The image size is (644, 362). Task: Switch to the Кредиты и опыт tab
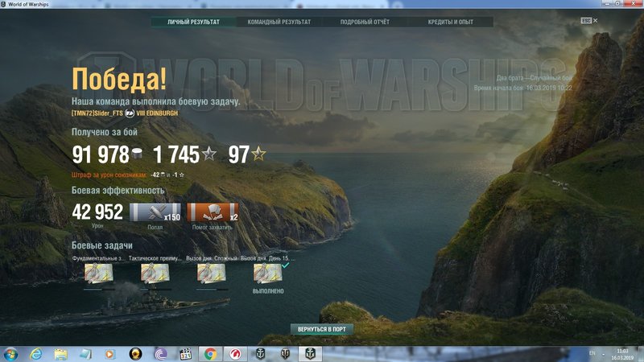point(451,22)
